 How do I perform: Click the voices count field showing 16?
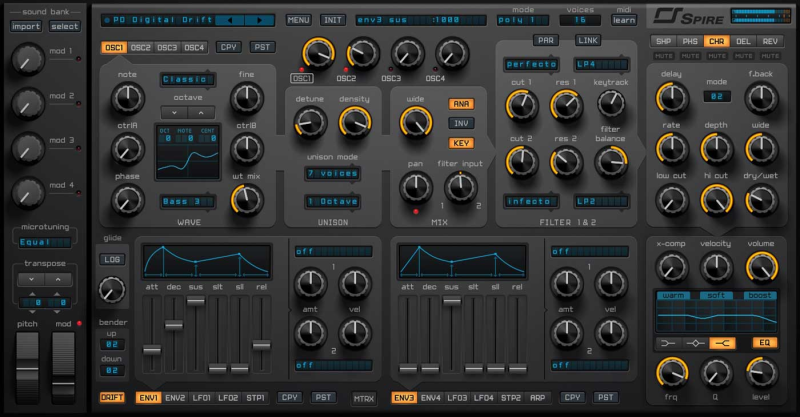[x=580, y=20]
